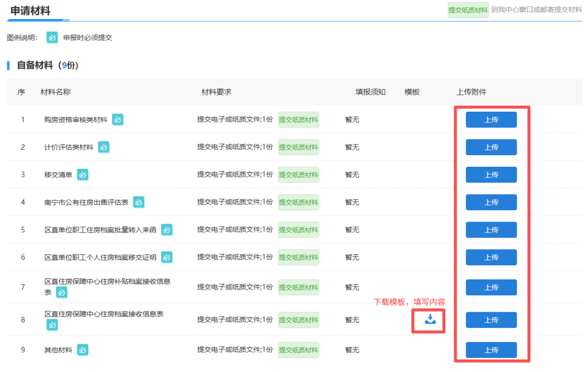
Task: Upload the 南宁市公有住房出售评估表 document
Action: (x=491, y=202)
